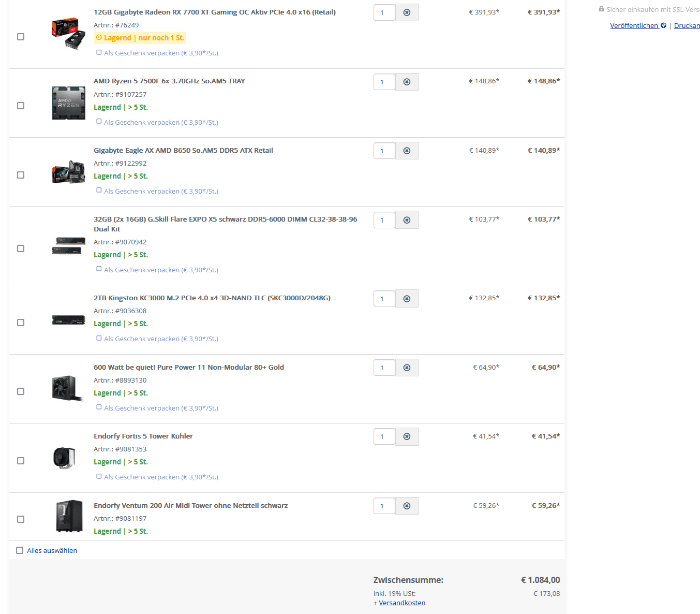Select the Kingston KC3000 row checkbox
The width and height of the screenshot is (700, 614).
coord(21,323)
